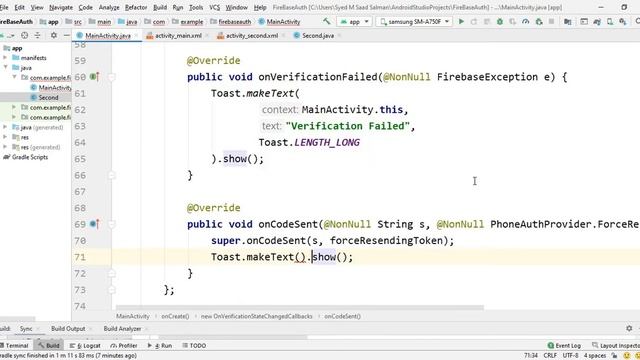
Task: Expand the java (generated) folder
Action: (5, 127)
